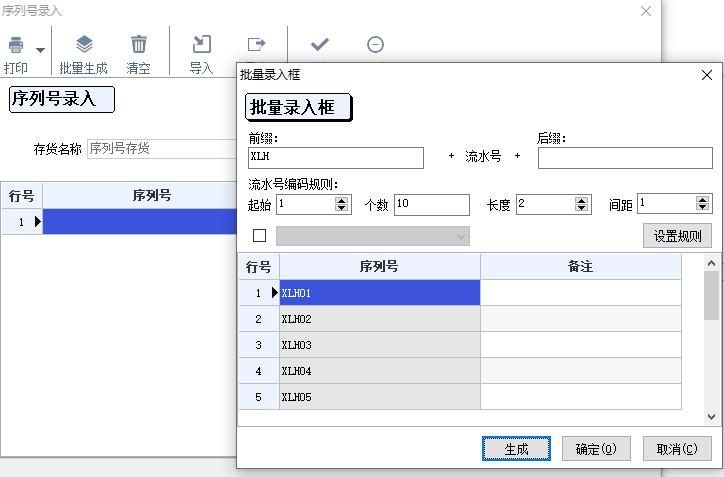Screen dimensions: 724x477
Task: Click the 前缀 prefix field containing XLH
Action: tap(336, 158)
